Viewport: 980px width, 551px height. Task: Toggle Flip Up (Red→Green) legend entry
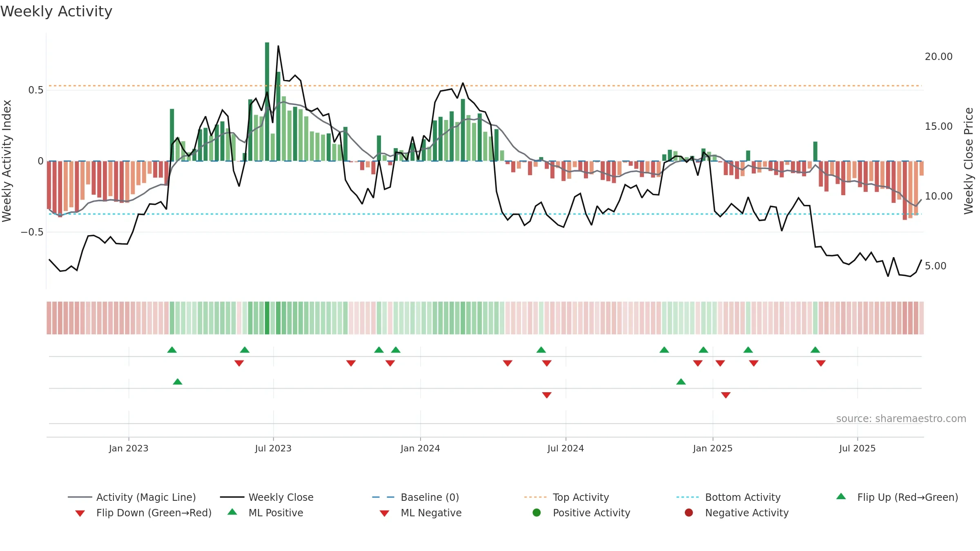point(897,497)
